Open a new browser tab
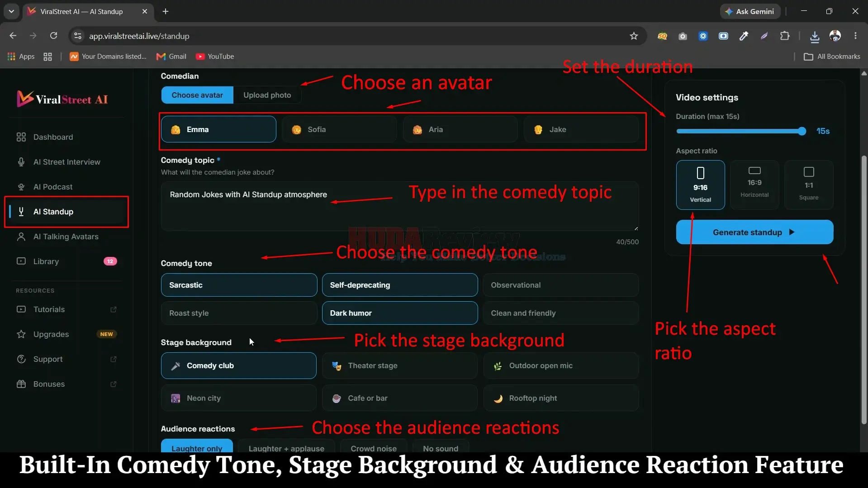868x488 pixels. point(166,11)
